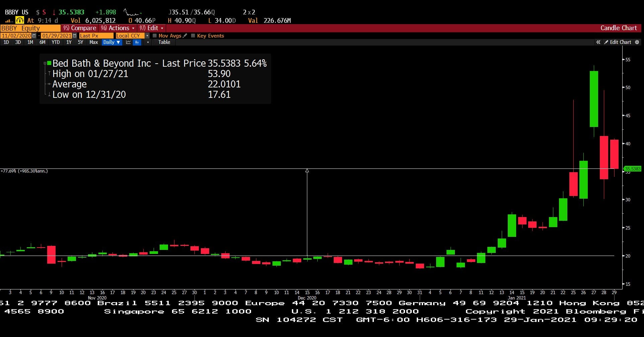Select the 6M range tab
This screenshot has width=644, height=337.
coord(42,42)
